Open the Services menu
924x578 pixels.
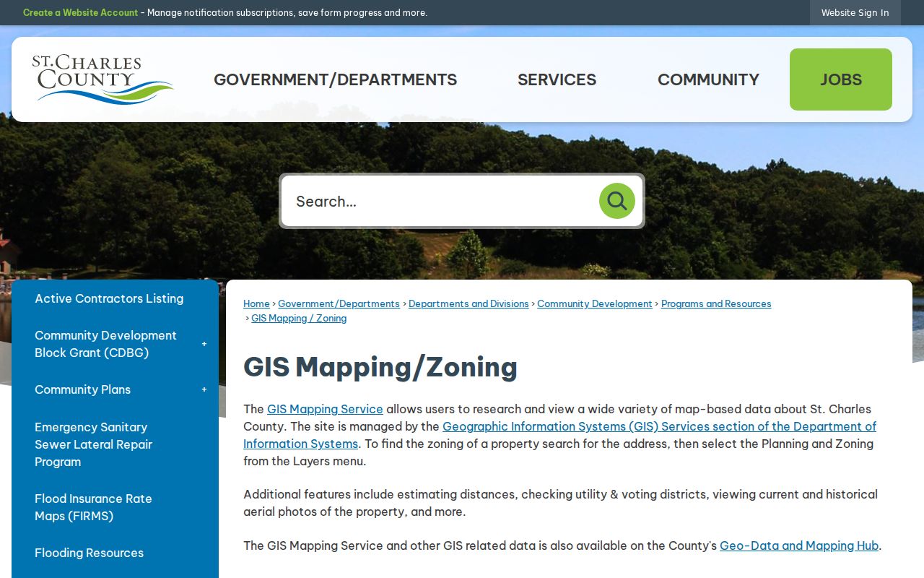coord(557,79)
